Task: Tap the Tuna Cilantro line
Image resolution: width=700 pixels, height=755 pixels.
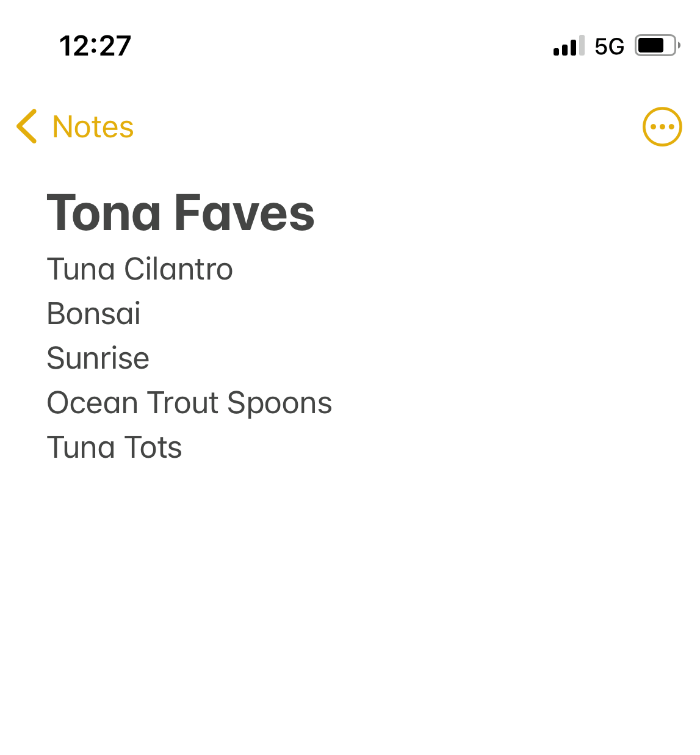Action: (140, 269)
